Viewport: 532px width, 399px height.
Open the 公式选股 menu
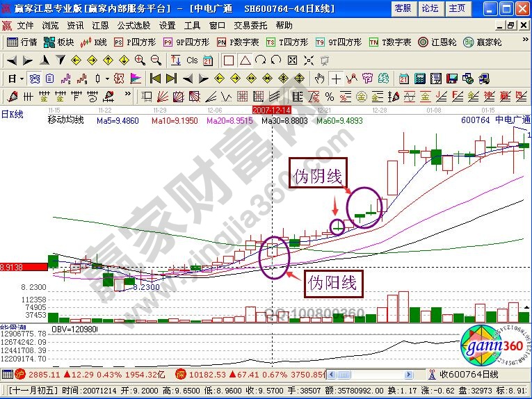(134, 26)
